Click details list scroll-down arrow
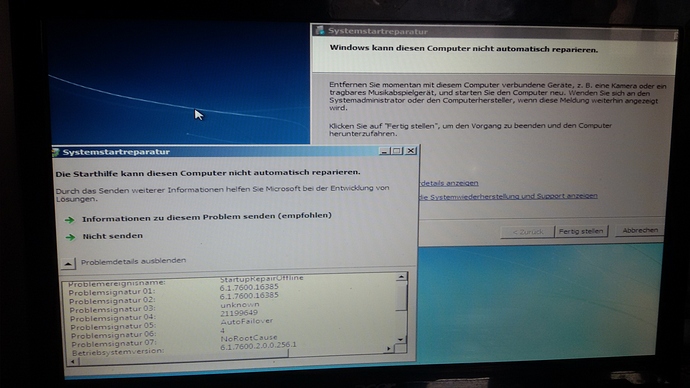This screenshot has height=388, width=690. pos(400,339)
